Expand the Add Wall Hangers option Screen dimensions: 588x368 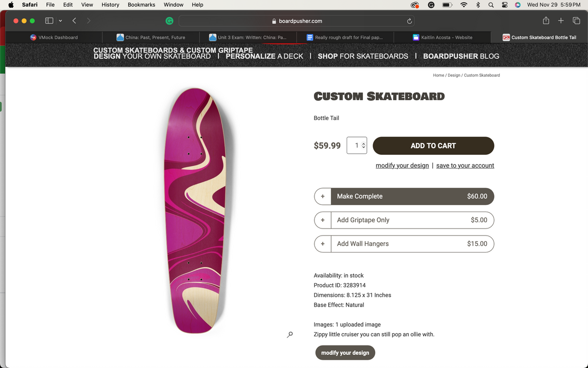click(x=323, y=244)
